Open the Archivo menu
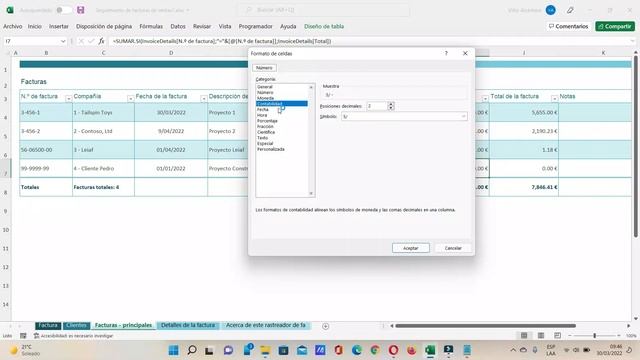The height and width of the screenshot is (360, 640). [13, 26]
